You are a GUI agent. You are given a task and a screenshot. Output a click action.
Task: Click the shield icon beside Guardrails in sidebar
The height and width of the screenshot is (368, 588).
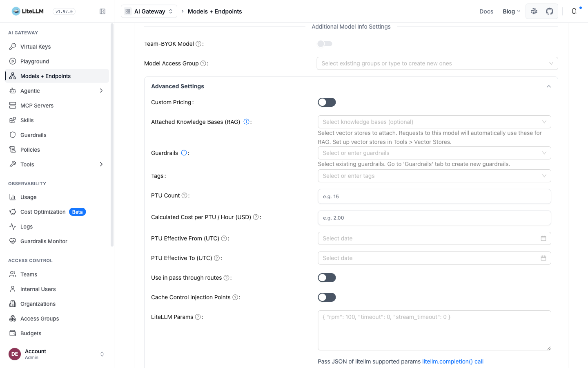tap(13, 135)
